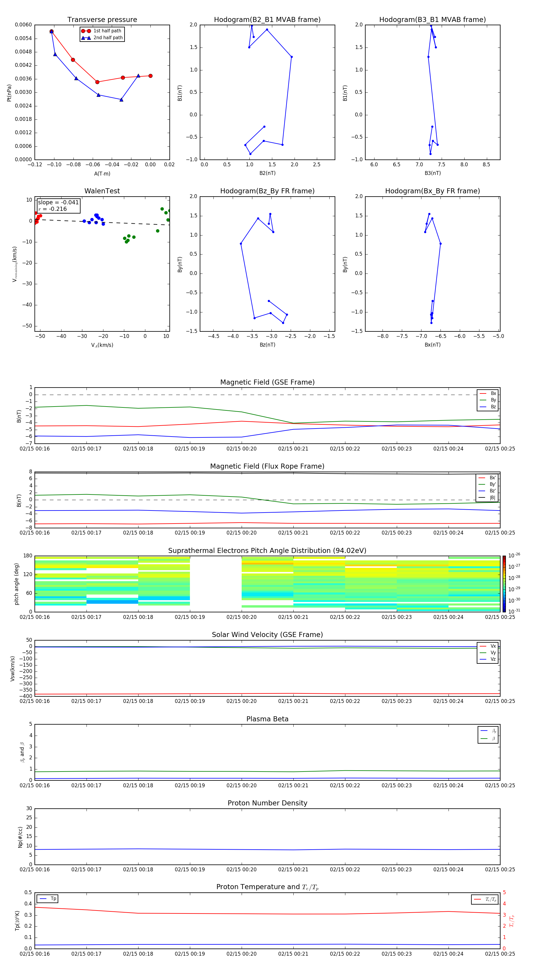This screenshot has width=535, height=980.
Task: Click the 'V_remaining(km/s)' y-axis label
Action: [15, 264]
